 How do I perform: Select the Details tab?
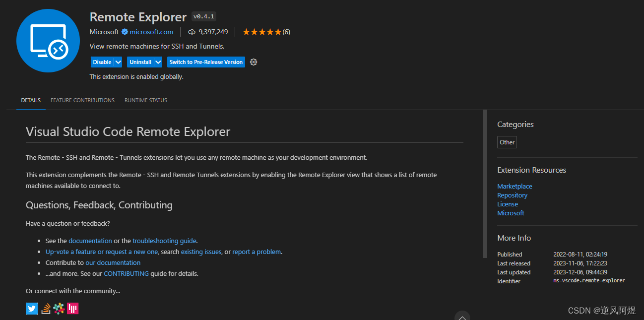coord(31,100)
